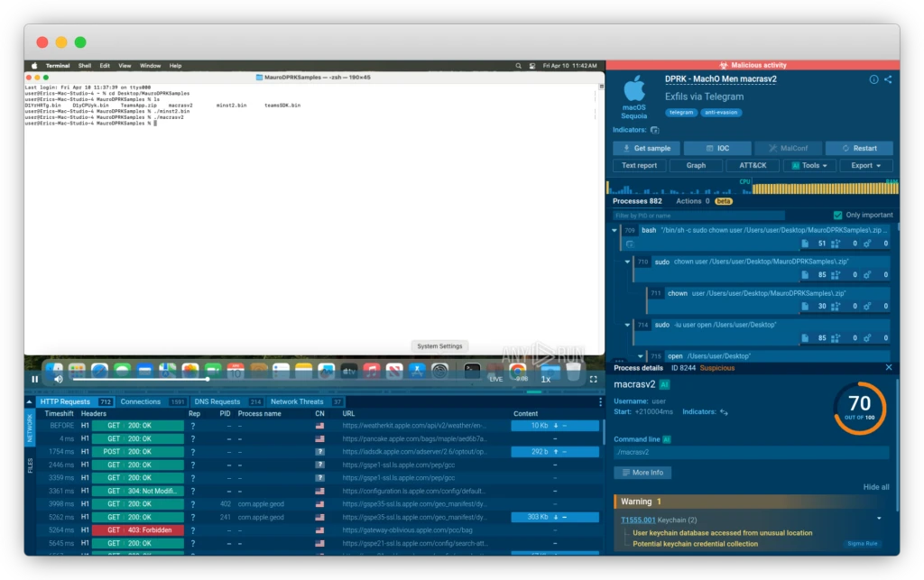
Task: Select the 711 chown process row
Action: (769, 299)
